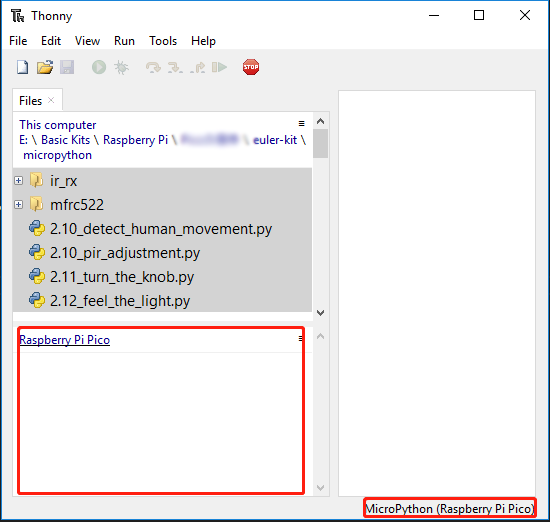The height and width of the screenshot is (522, 550).
Task: Maximize the Thonny window
Action: pyautogui.click(x=479, y=15)
